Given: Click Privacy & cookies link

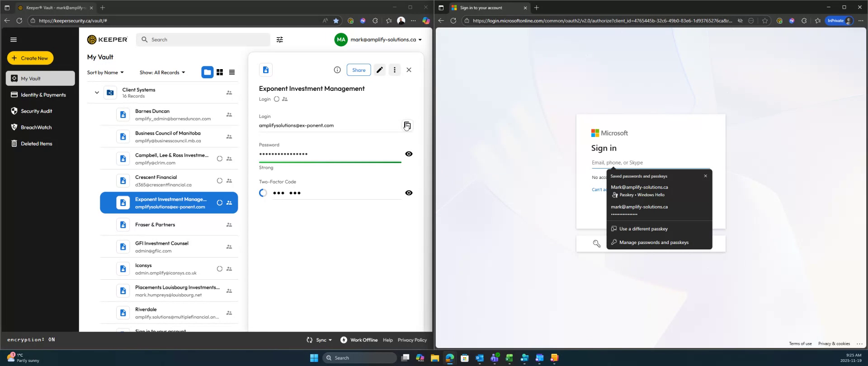Looking at the screenshot, I should click(834, 344).
